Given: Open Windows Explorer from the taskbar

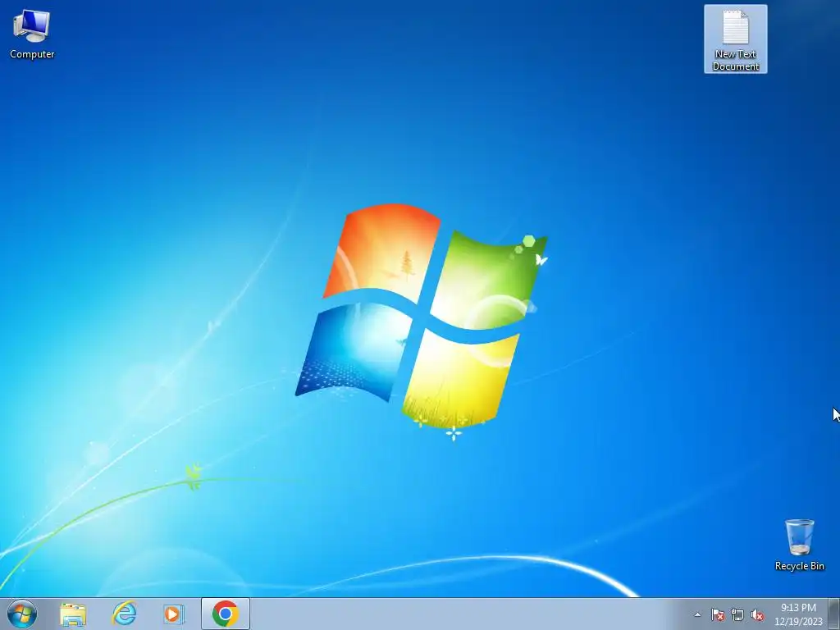Looking at the screenshot, I should click(x=73, y=614).
